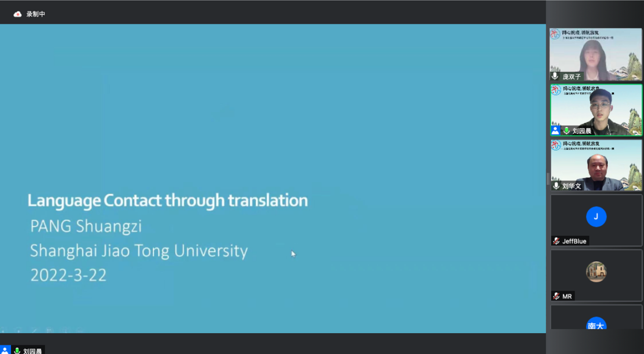Click the 录制中 recording status label
Screen dimensions: 644x354
tap(36, 14)
